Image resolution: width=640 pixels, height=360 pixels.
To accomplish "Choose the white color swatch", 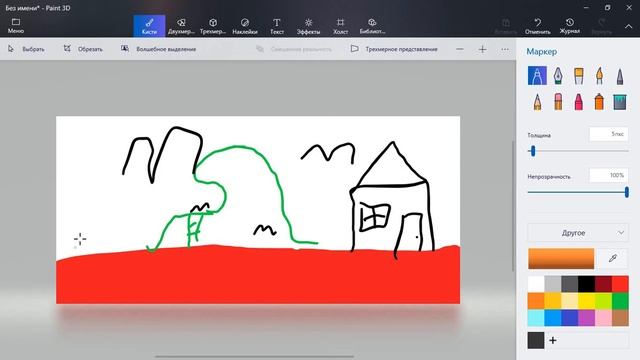I will [536, 284].
